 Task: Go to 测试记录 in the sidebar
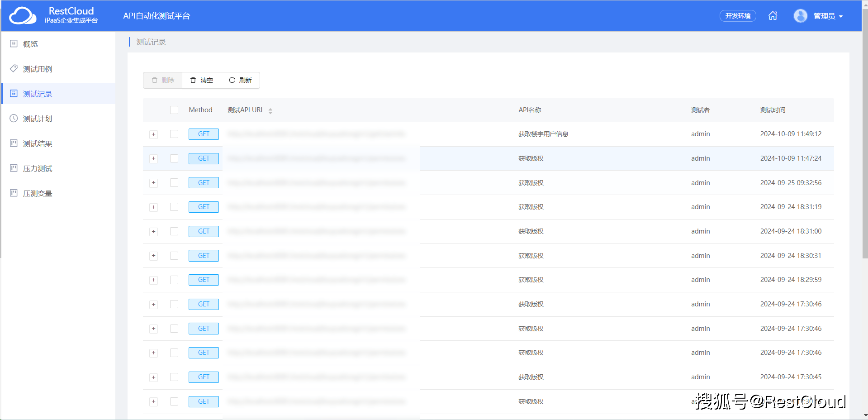pos(38,94)
